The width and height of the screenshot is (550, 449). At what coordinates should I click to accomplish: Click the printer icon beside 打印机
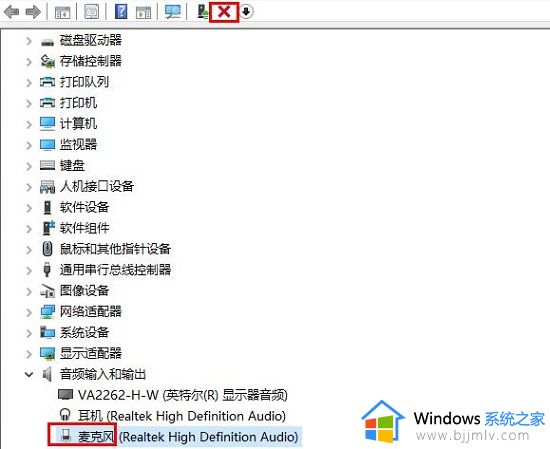click(47, 103)
